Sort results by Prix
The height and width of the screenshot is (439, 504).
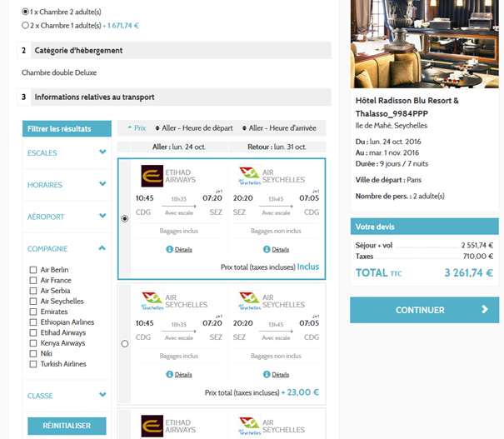click(x=137, y=128)
